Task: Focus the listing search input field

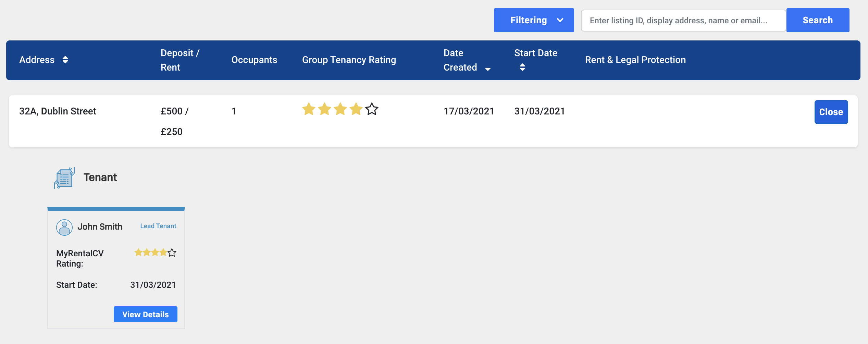Action: click(683, 21)
